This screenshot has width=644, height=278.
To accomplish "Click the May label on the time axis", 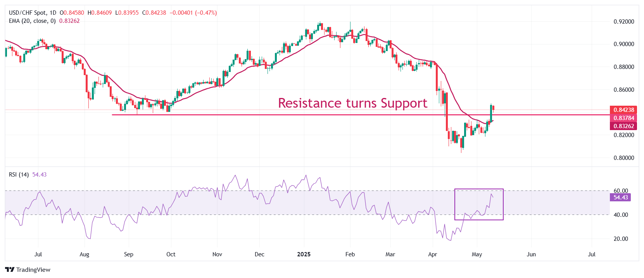I will coord(477,254).
